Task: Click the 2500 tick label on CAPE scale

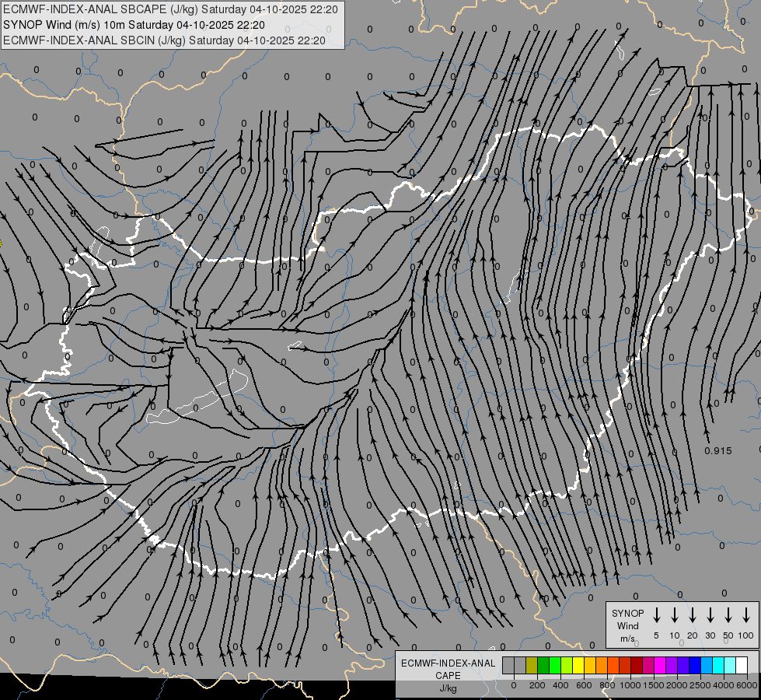Action: click(x=700, y=685)
